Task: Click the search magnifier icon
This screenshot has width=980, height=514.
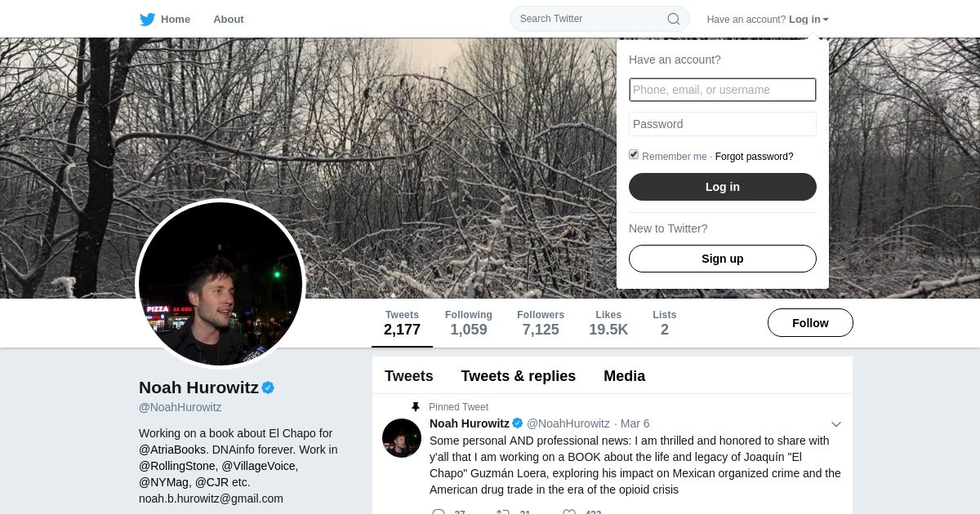Action: (673, 19)
